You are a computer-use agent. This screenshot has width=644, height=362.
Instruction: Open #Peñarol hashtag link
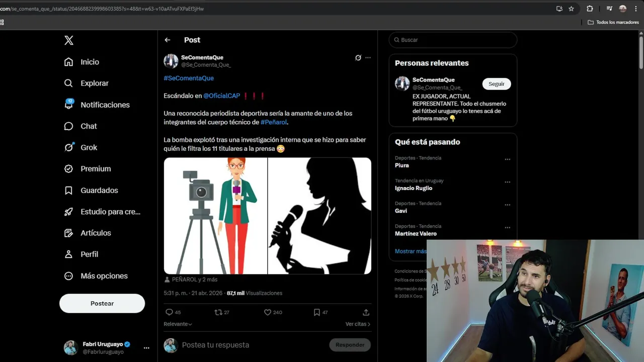[274, 122]
